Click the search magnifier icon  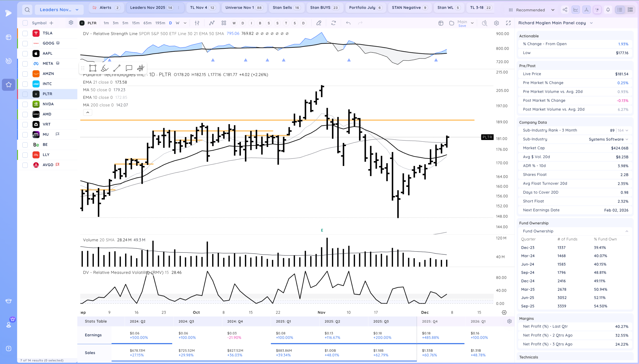(27, 10)
